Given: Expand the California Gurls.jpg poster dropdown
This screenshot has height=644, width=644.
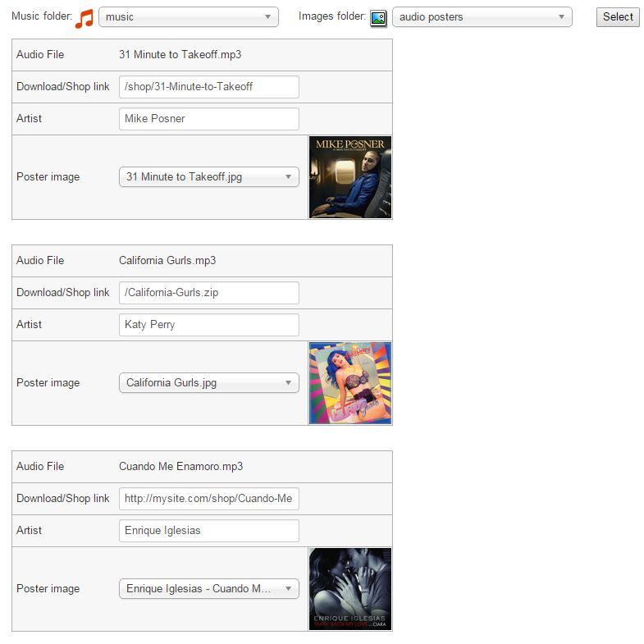Looking at the screenshot, I should 209,383.
